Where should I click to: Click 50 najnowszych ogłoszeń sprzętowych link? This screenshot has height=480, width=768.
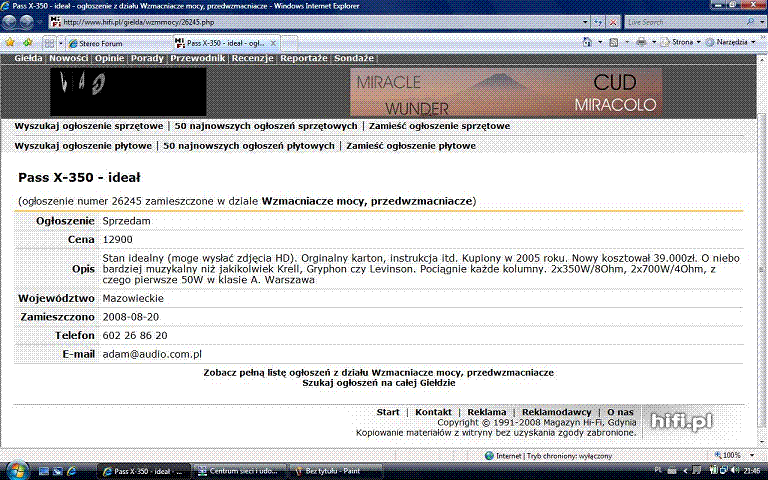(x=266, y=126)
